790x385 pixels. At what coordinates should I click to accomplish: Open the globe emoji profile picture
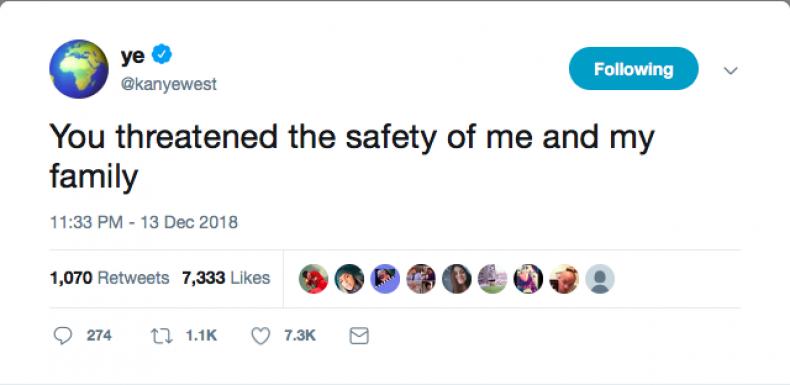pyautogui.click(x=79, y=69)
